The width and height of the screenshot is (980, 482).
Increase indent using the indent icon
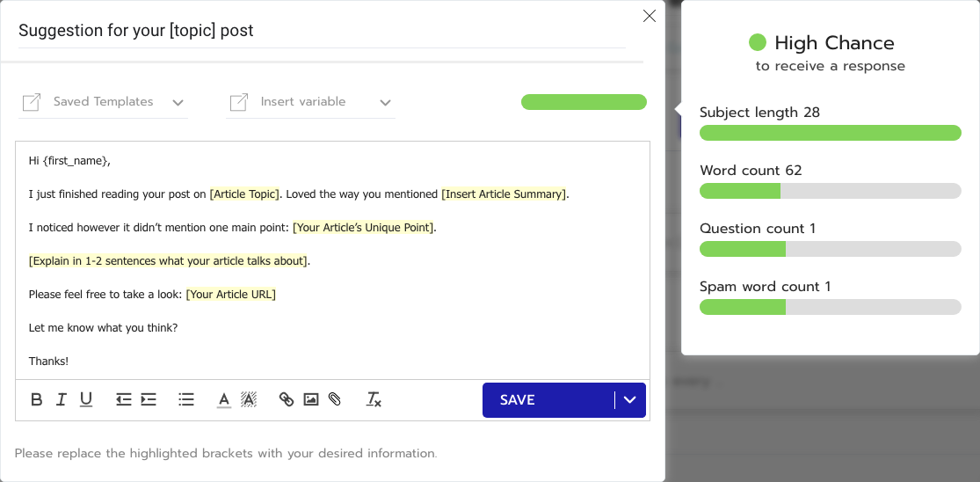pyautogui.click(x=149, y=399)
